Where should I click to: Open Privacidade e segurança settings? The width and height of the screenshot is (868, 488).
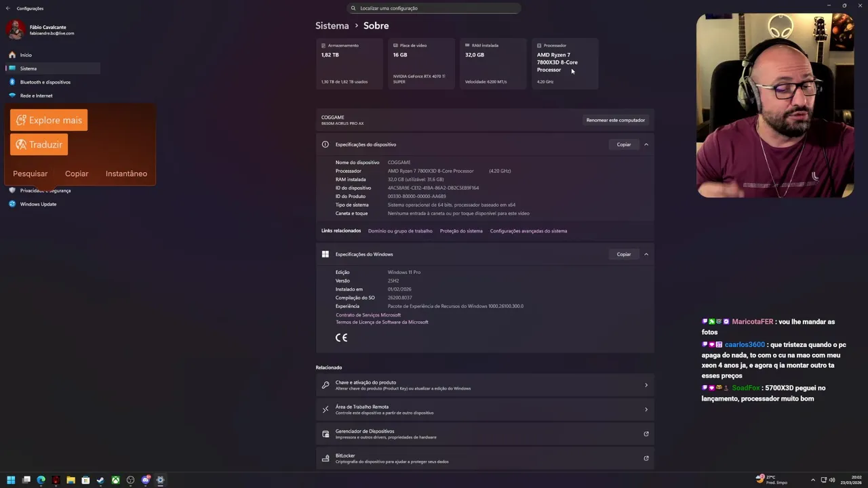click(x=45, y=190)
